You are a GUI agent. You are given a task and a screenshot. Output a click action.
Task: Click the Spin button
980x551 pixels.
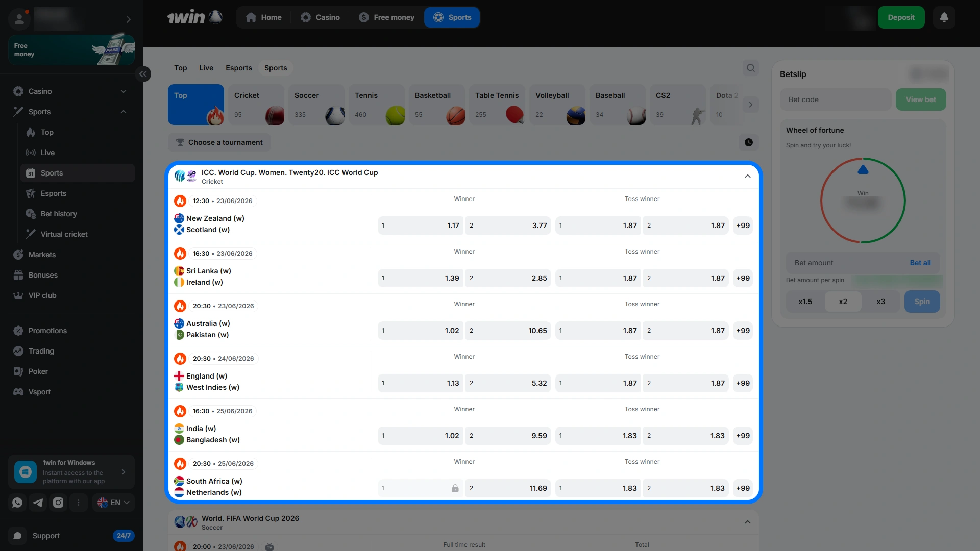coord(922,302)
